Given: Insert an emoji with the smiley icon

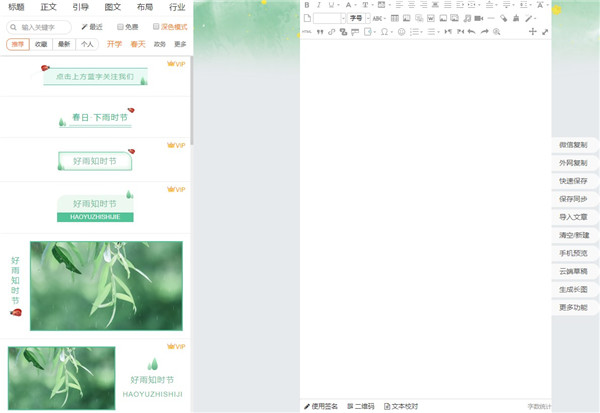Looking at the screenshot, I should (401, 32).
